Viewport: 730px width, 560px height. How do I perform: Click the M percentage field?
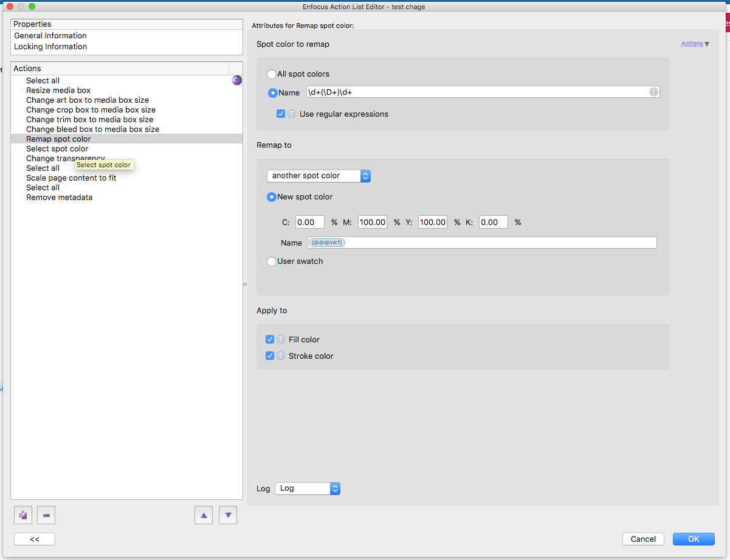point(373,222)
